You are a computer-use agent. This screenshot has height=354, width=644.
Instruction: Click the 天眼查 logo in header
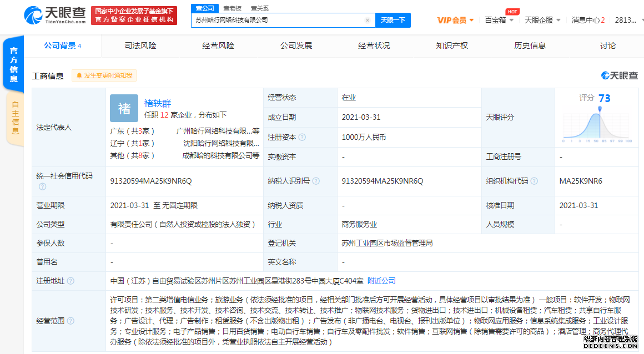54,15
